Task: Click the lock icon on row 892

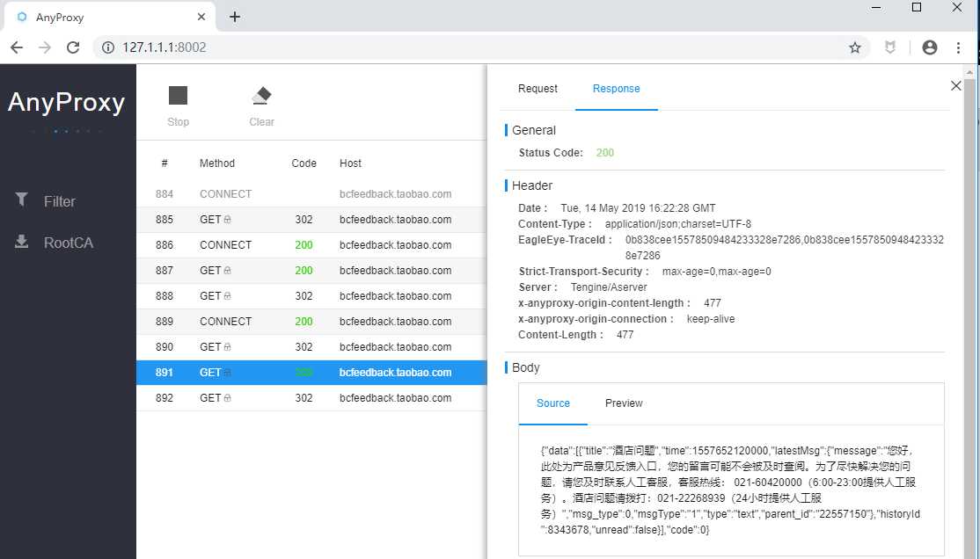Action: [227, 398]
